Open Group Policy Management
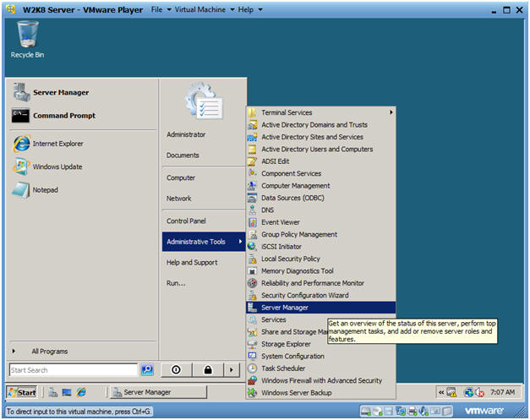530x420 pixels. pos(321,234)
